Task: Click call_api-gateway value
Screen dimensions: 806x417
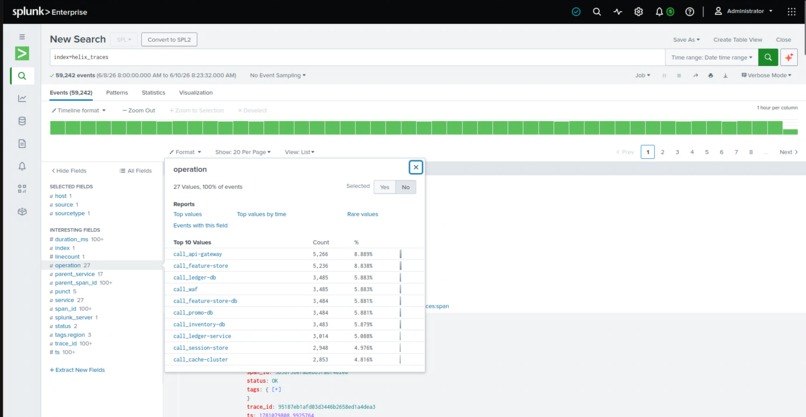Action: tap(198, 255)
